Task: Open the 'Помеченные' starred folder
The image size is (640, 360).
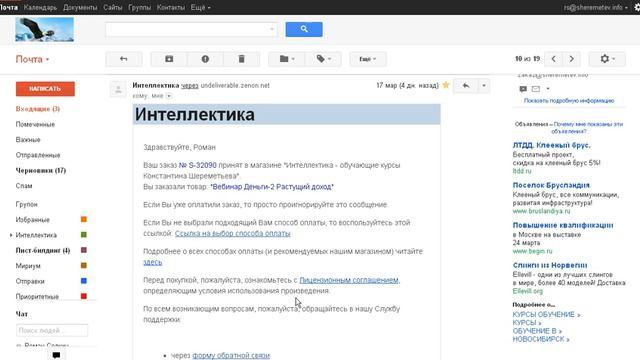Action: pos(35,124)
